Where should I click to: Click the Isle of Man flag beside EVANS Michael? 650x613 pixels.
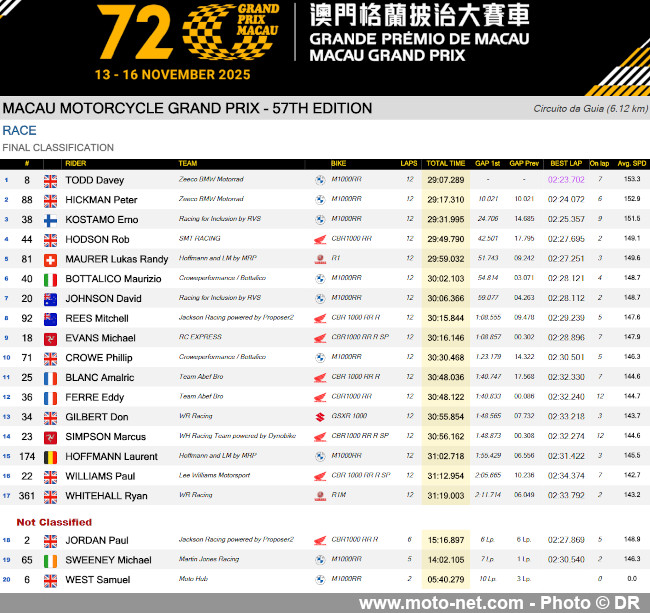pyautogui.click(x=50, y=339)
